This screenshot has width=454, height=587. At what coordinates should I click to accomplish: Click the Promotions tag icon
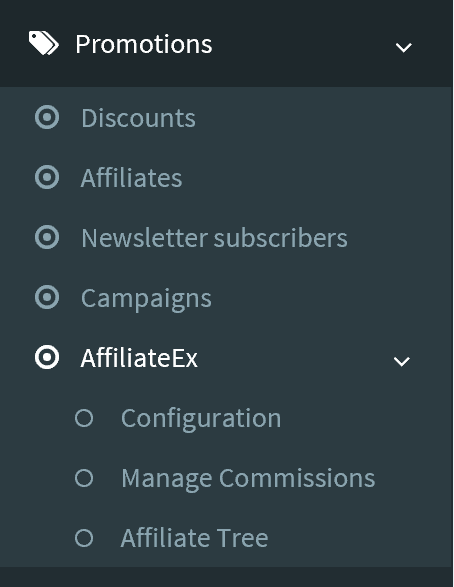44,43
